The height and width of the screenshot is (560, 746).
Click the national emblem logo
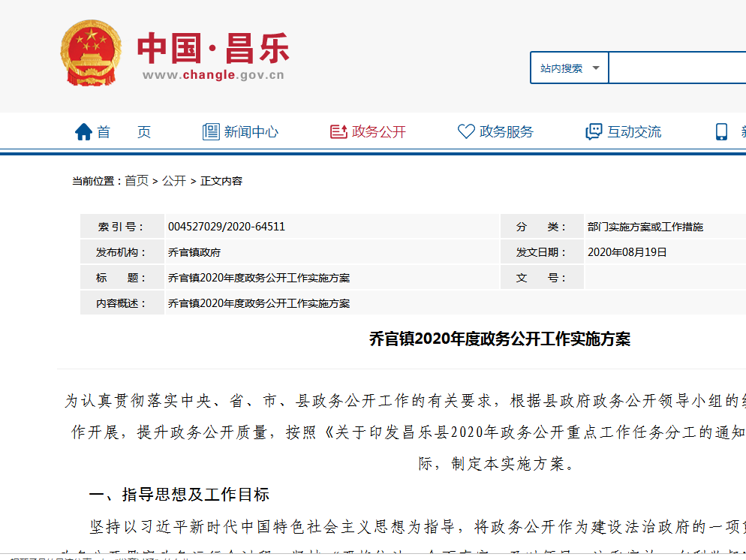(x=91, y=53)
